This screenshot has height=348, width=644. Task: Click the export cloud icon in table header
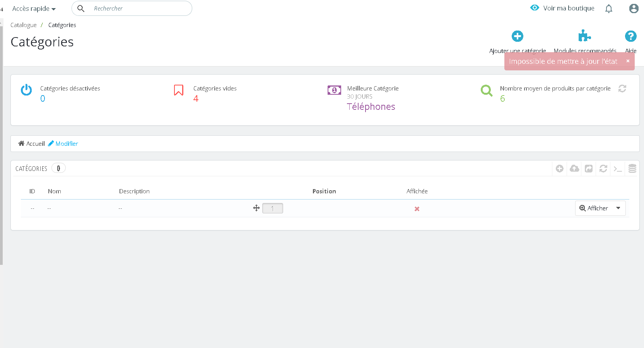(x=574, y=169)
